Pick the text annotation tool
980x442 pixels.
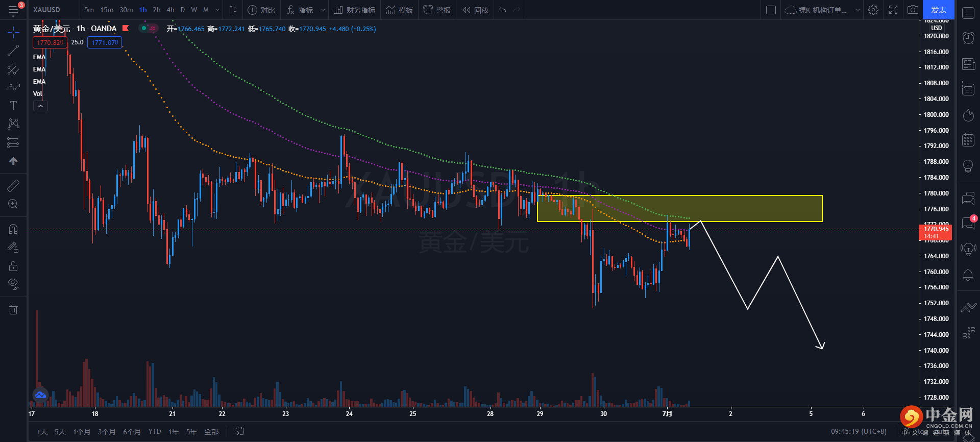[13, 106]
